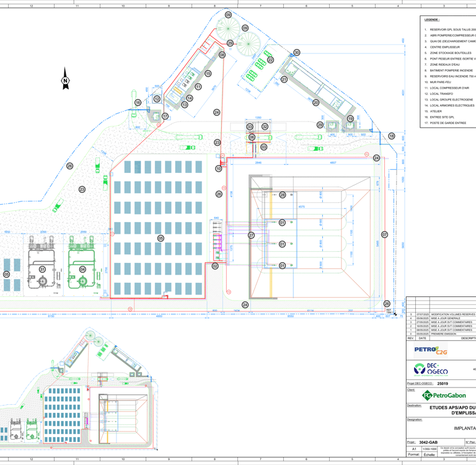This screenshot has height=465, width=476.
Task: Click revision row 'MODIFICATION VOLUMES RESERVES'
Action: pyautogui.click(x=441, y=314)
